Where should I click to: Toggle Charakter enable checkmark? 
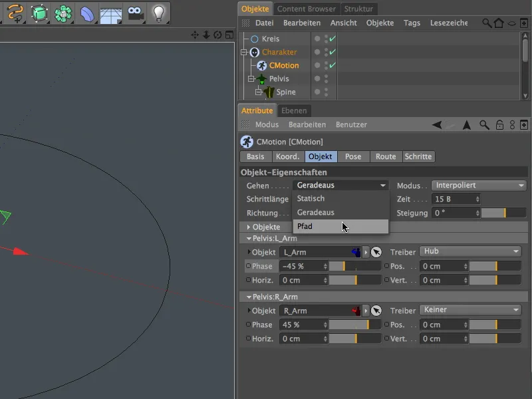pyautogui.click(x=332, y=52)
